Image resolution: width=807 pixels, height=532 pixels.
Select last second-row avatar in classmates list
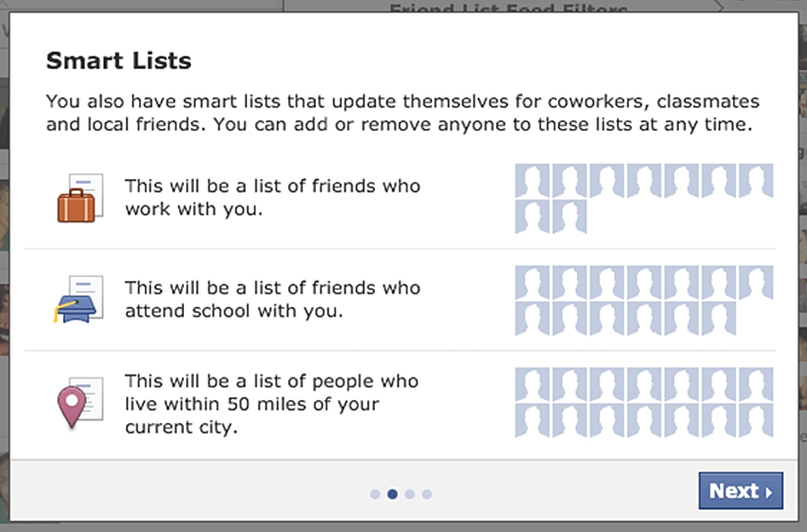point(719,319)
